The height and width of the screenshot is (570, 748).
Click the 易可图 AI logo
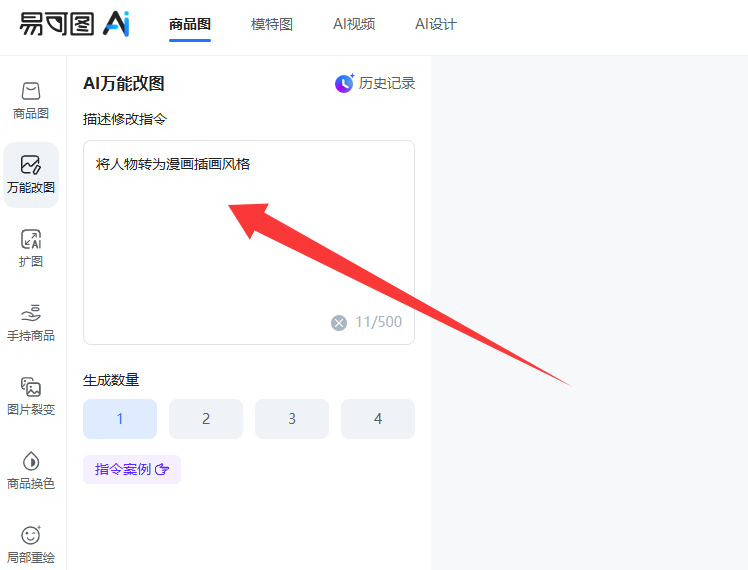74,24
